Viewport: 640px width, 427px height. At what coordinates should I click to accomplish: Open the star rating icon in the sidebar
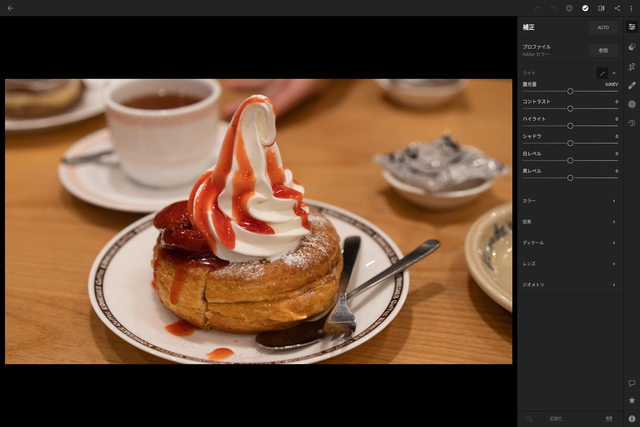click(x=632, y=400)
